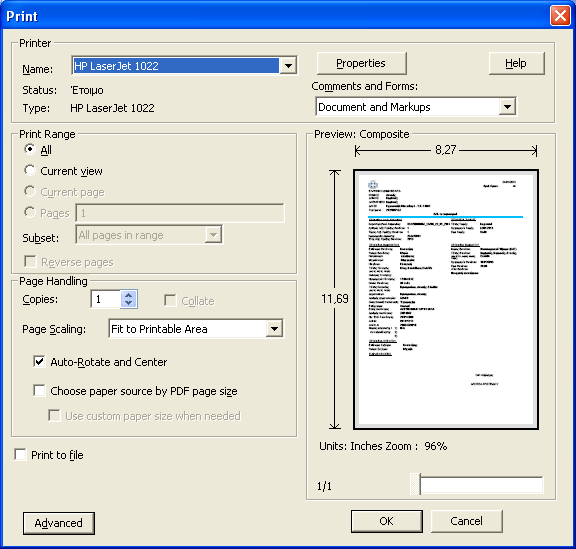Screen dimensions: 576x549
Task: Click the page preview slider handle
Action: pos(416,484)
